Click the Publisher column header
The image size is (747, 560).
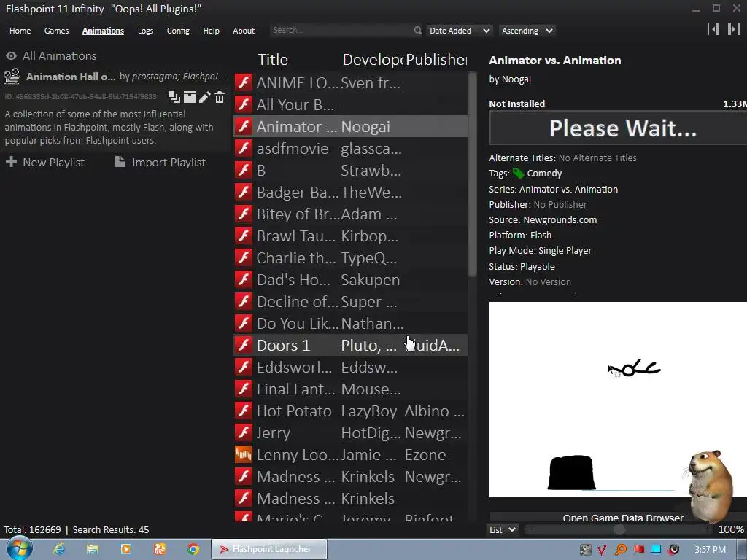pos(436,60)
